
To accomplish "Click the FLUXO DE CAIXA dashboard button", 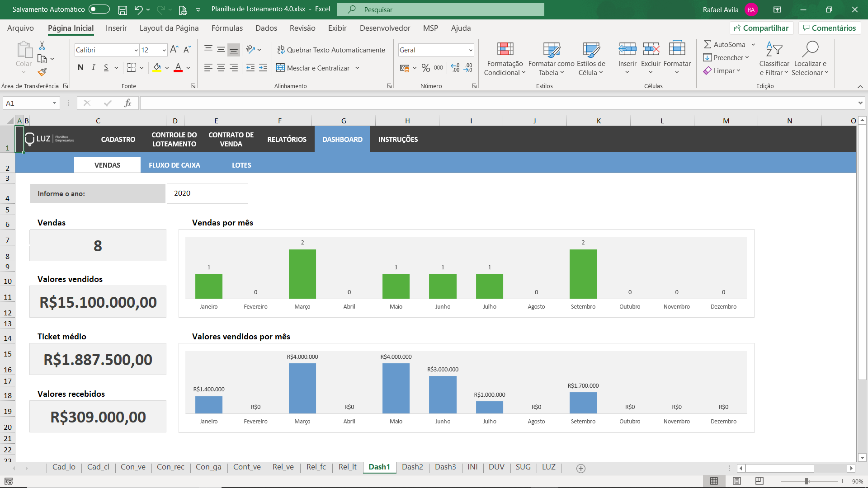I will [x=174, y=165].
